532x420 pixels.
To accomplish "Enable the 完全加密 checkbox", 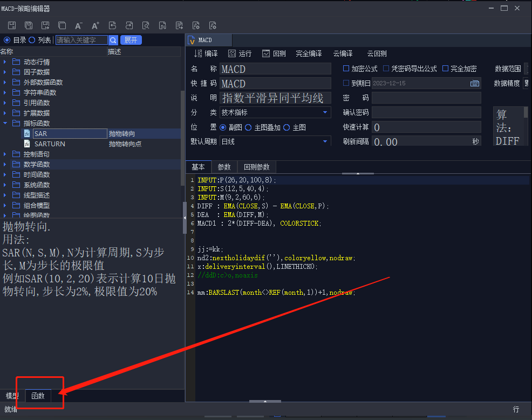I will tap(446, 69).
